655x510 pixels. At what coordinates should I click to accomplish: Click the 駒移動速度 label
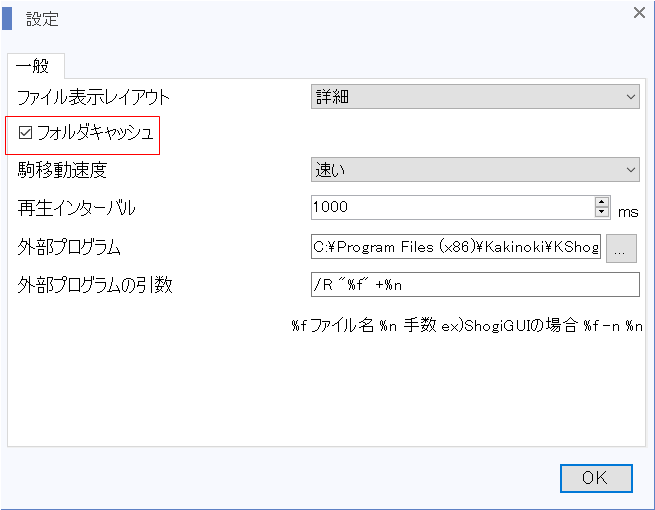tap(62, 170)
